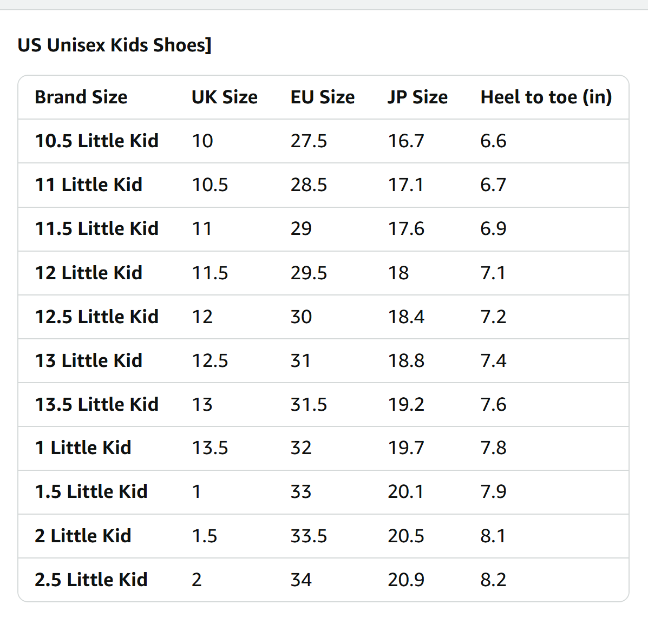Click the 11 Little Kid row label
Screen dimensions: 648x644
[88, 185]
